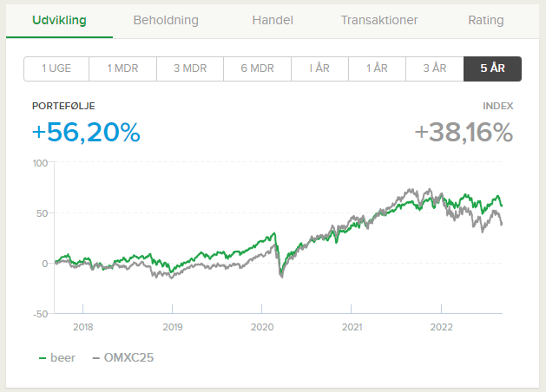Go to the Transaktioner tab
Image resolution: width=546 pixels, height=392 pixels.
(379, 20)
